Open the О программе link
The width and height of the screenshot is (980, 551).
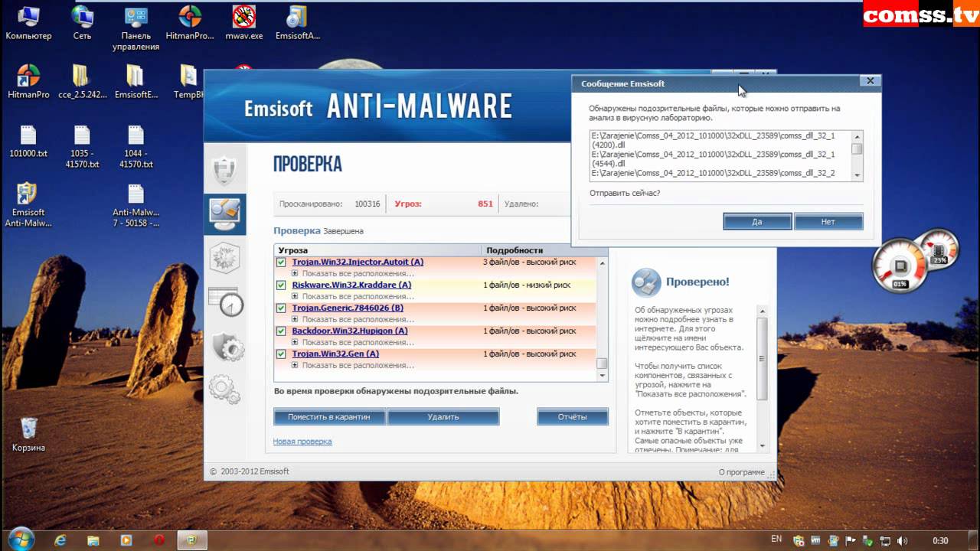[741, 472]
